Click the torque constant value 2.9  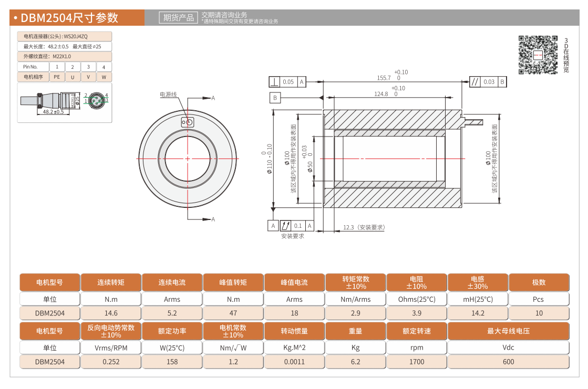[x=356, y=313]
